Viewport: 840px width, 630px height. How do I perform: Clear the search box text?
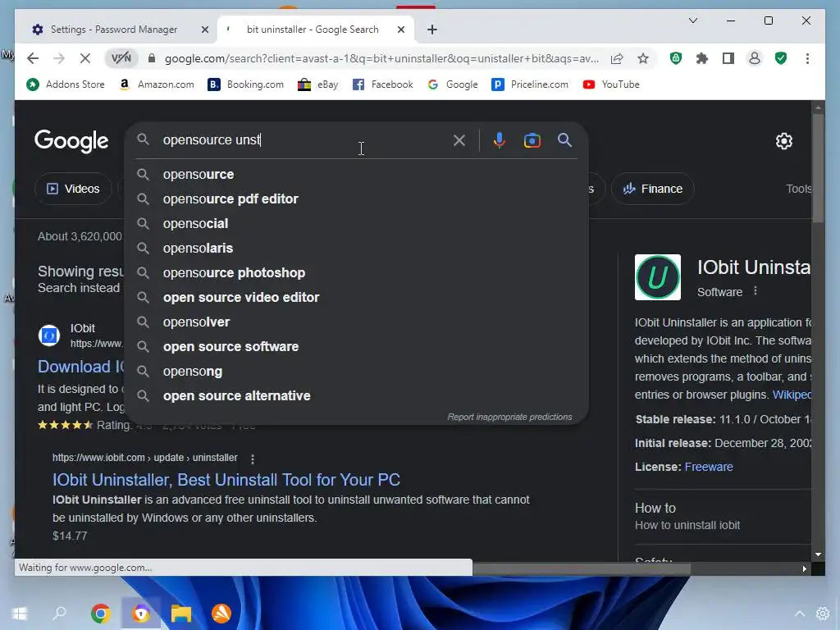pos(459,140)
